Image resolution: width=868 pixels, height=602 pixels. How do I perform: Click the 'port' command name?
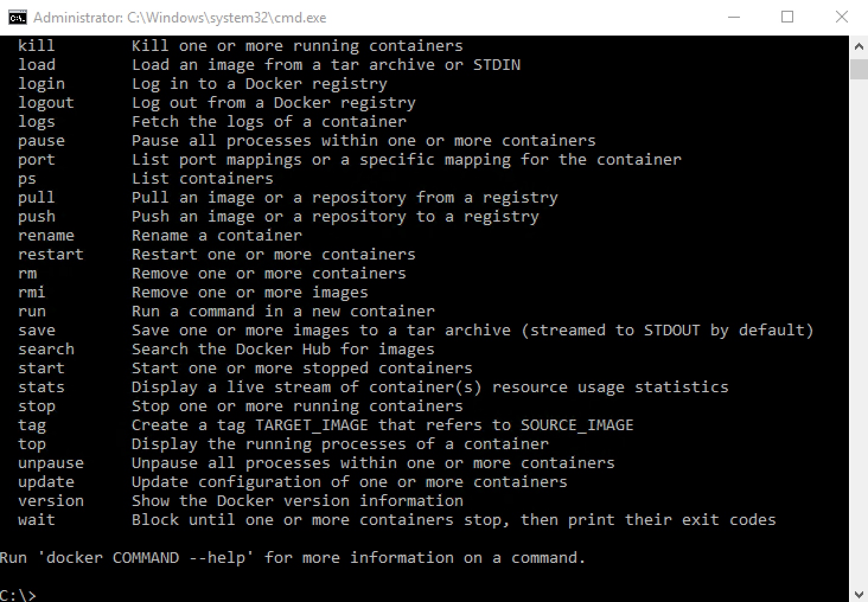(x=36, y=159)
